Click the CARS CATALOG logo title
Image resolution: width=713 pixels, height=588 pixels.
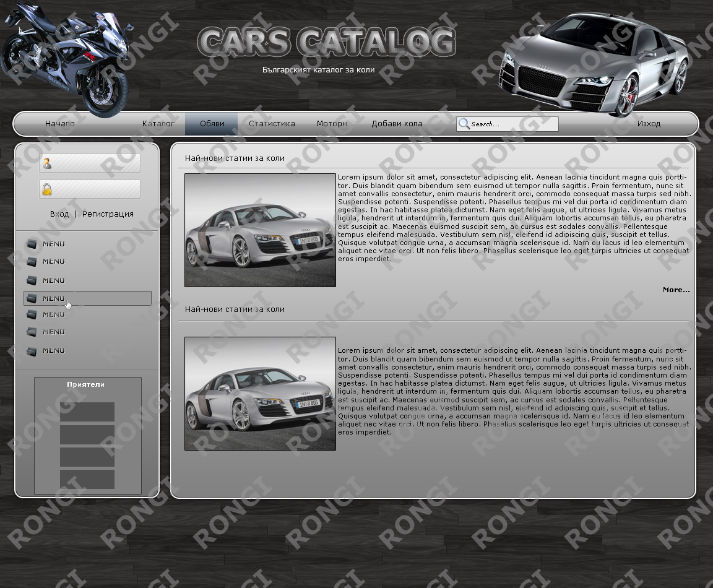327,42
